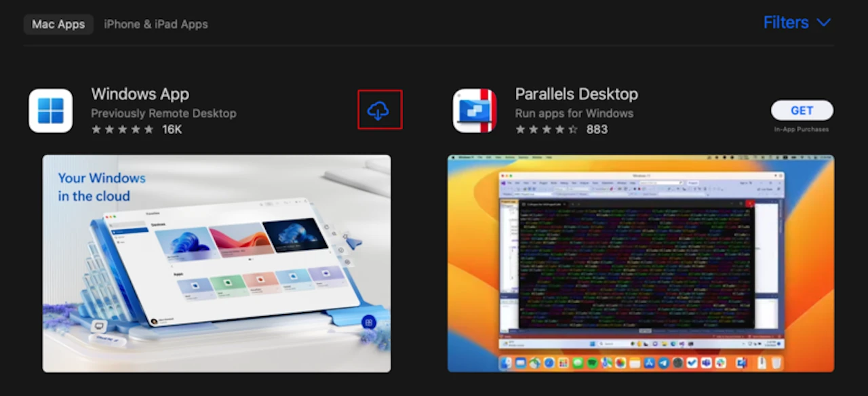Viewport: 868px width, 396px height.
Task: Click the Trash icon in the Parallels screenshot dock
Action: [776, 363]
